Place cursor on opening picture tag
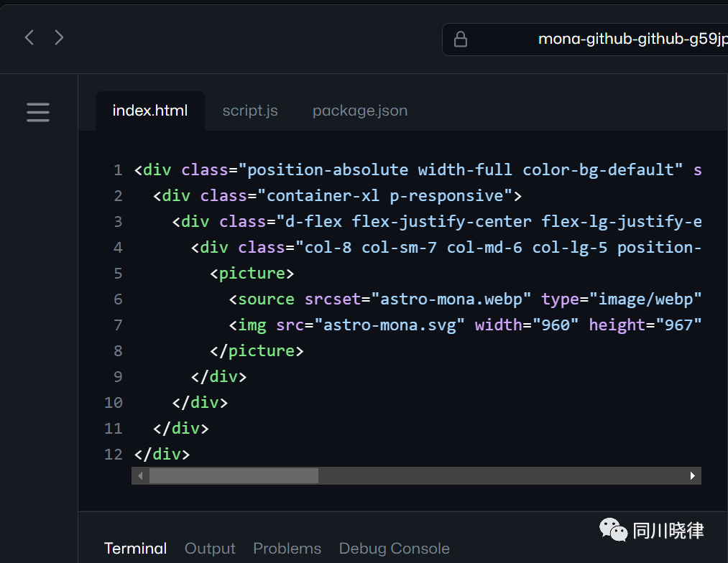Viewport: 728px width, 563px height. [x=252, y=274]
